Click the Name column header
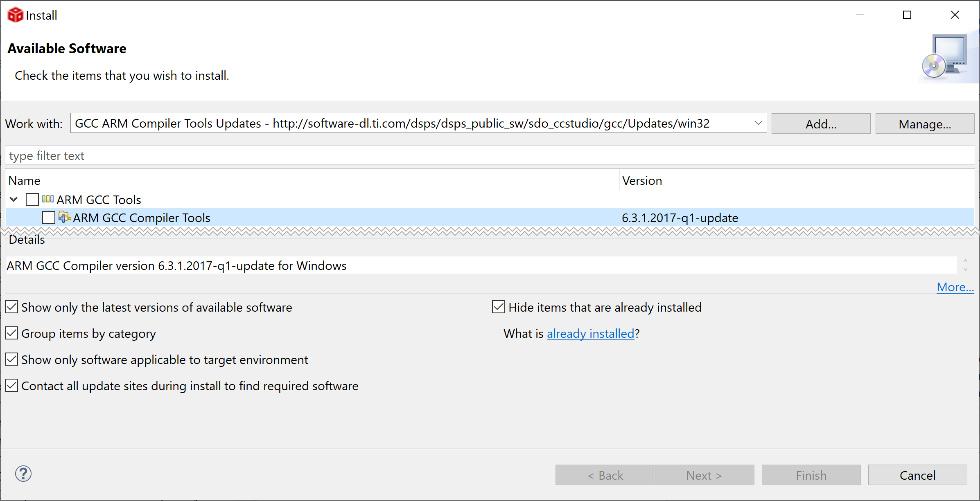The image size is (980, 501). pos(312,180)
